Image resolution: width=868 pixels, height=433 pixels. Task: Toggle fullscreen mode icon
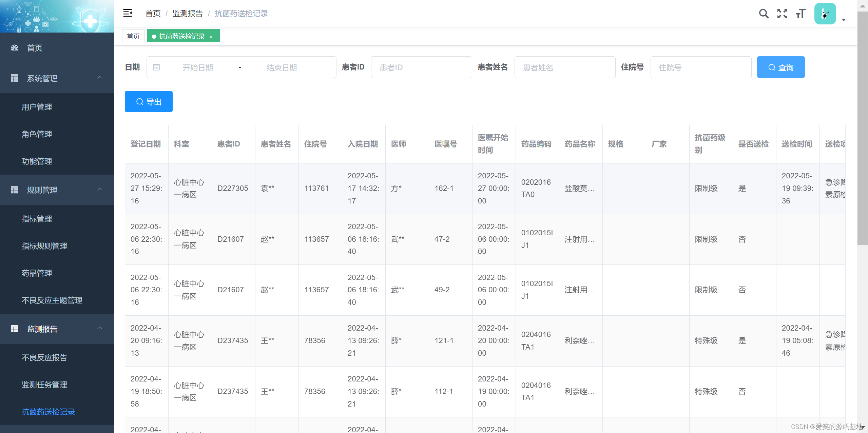tap(782, 14)
